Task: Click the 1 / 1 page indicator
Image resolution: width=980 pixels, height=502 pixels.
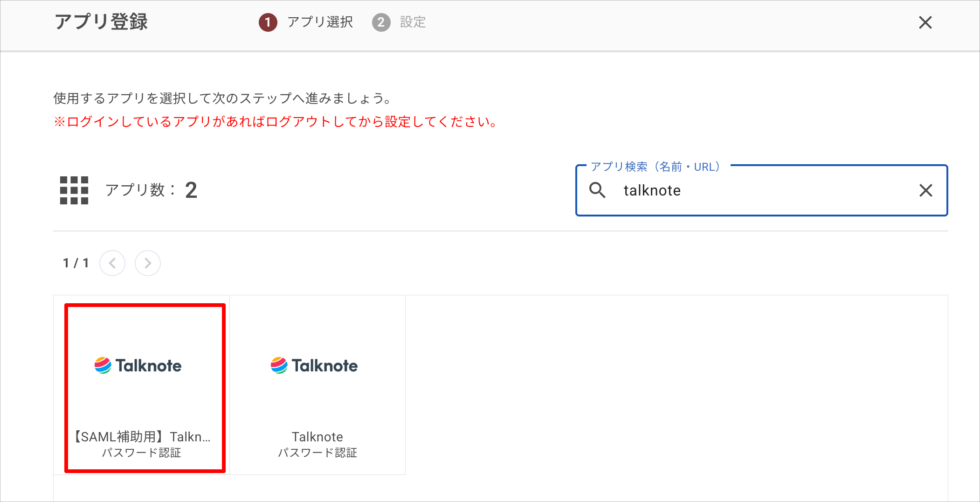Action: pyautogui.click(x=76, y=263)
